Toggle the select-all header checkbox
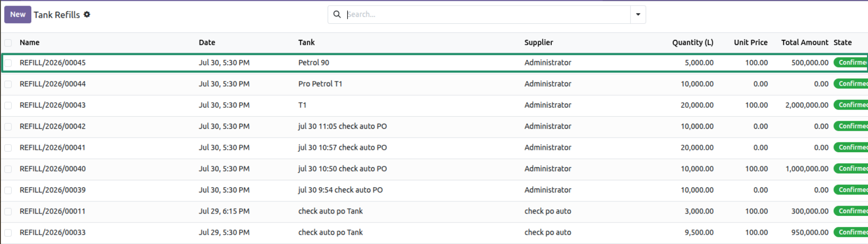 [8, 43]
